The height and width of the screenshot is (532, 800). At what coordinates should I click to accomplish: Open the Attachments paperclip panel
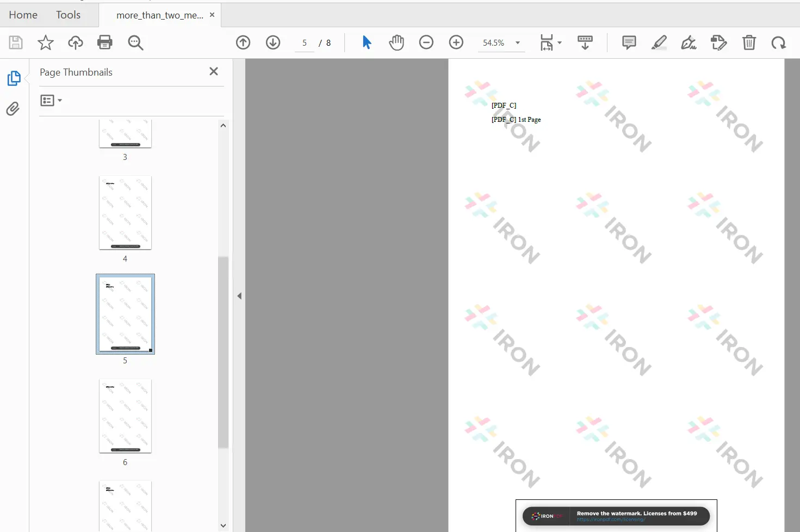13,109
